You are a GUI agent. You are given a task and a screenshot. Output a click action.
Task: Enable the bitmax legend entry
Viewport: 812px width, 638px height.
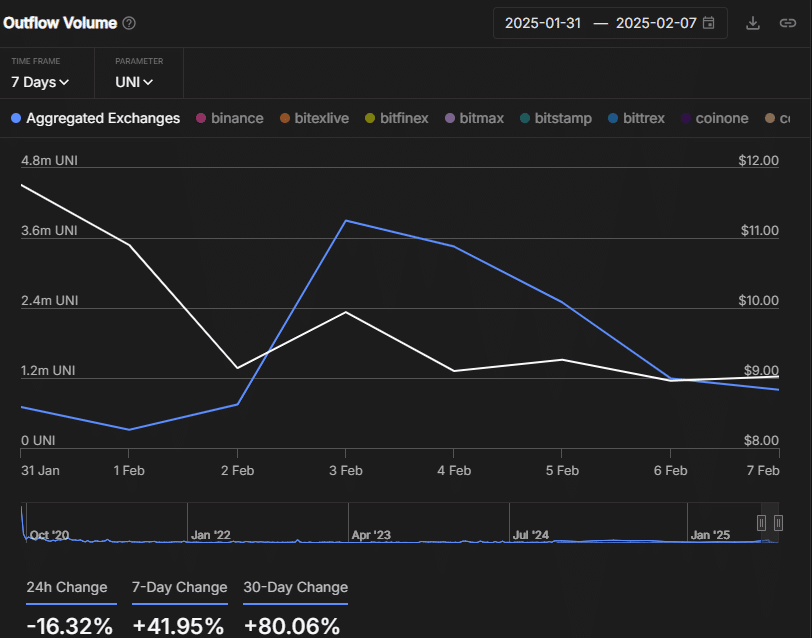coord(474,118)
